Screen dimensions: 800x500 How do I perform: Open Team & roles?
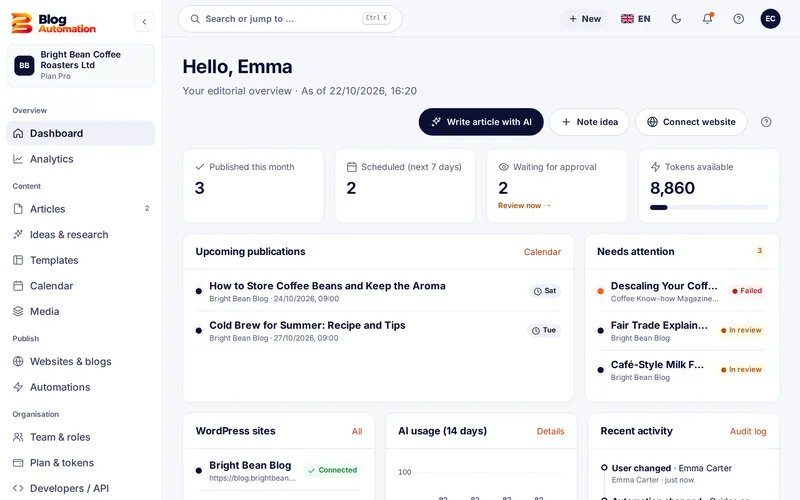click(x=81, y=437)
